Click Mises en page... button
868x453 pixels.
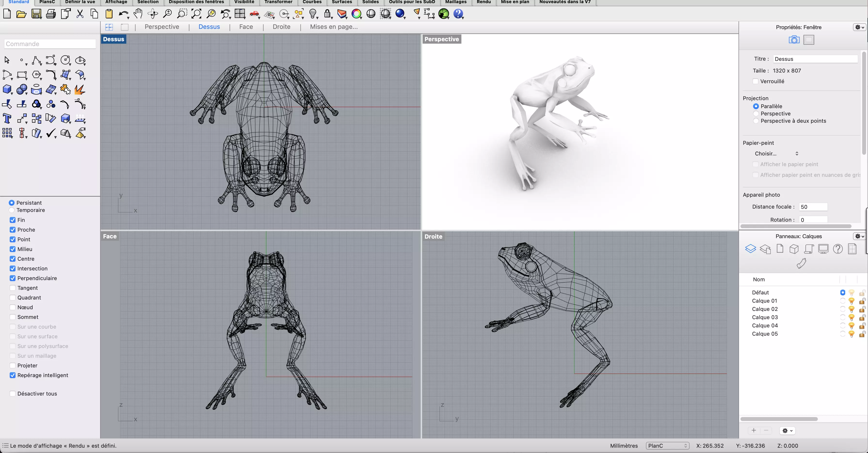tap(334, 27)
